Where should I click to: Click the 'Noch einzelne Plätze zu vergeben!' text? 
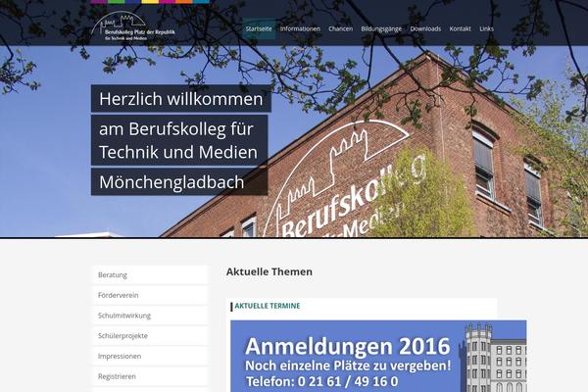coord(348,366)
